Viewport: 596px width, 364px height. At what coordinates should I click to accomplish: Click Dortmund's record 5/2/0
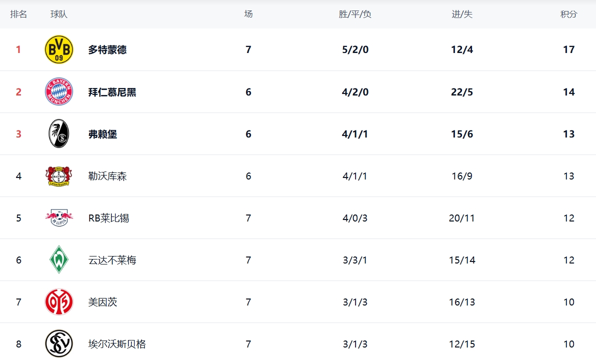[355, 50]
